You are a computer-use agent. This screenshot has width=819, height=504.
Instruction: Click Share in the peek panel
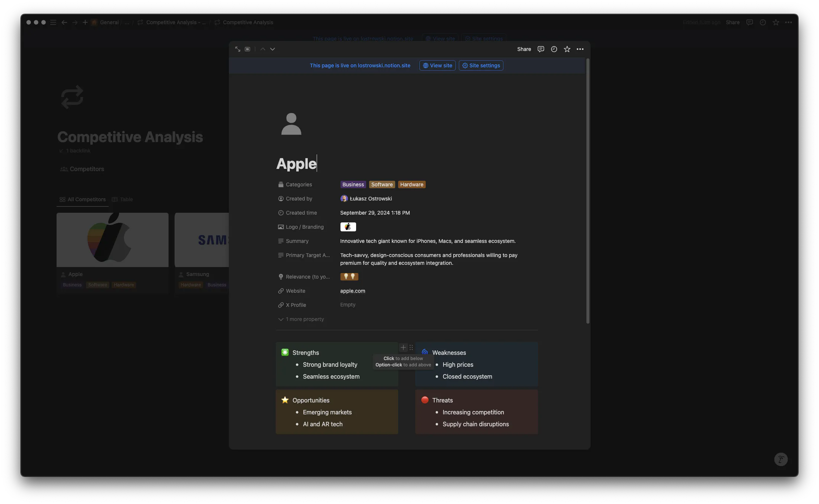(x=524, y=49)
